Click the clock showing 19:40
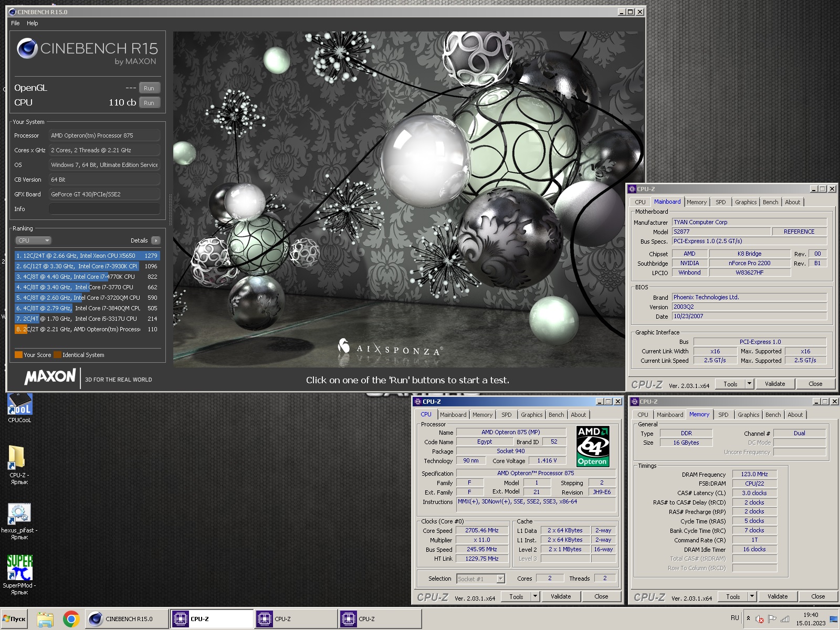The image size is (840, 630). pos(811,615)
